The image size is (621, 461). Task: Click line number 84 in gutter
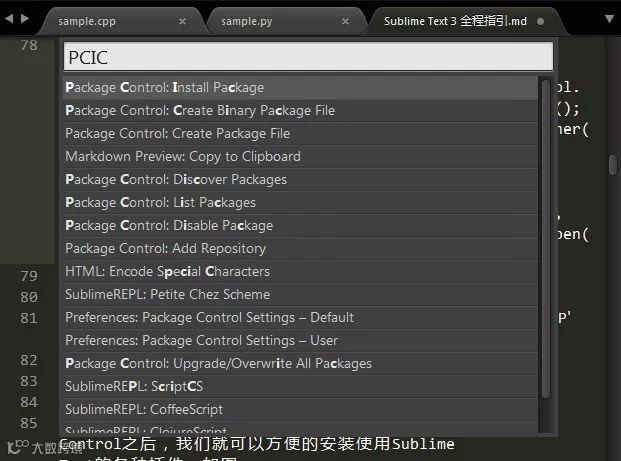[29, 402]
